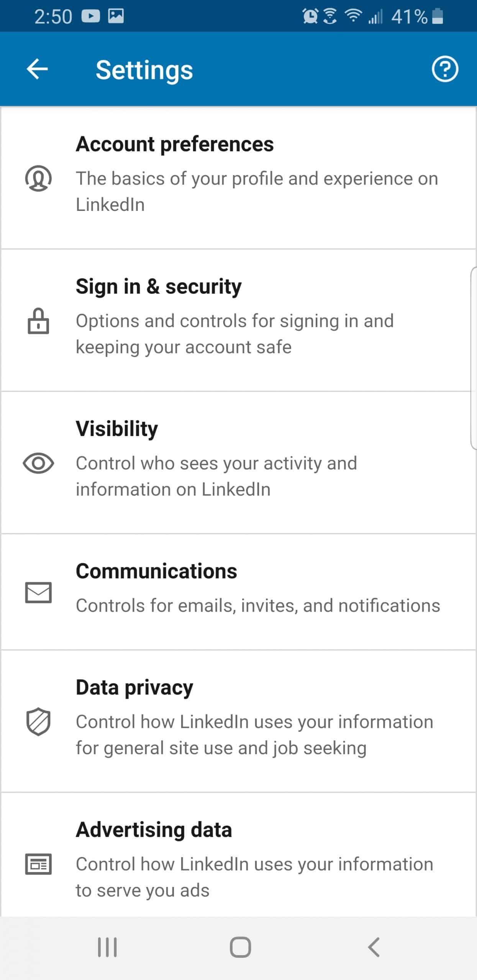This screenshot has height=980, width=477.
Task: Select the Visibility section title
Action: (x=117, y=429)
